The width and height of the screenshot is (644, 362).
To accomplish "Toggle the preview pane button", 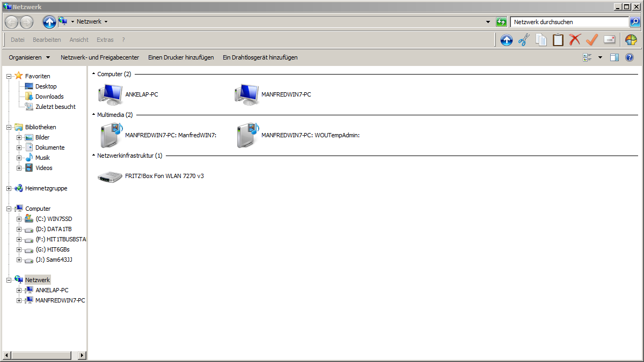I will tap(614, 57).
